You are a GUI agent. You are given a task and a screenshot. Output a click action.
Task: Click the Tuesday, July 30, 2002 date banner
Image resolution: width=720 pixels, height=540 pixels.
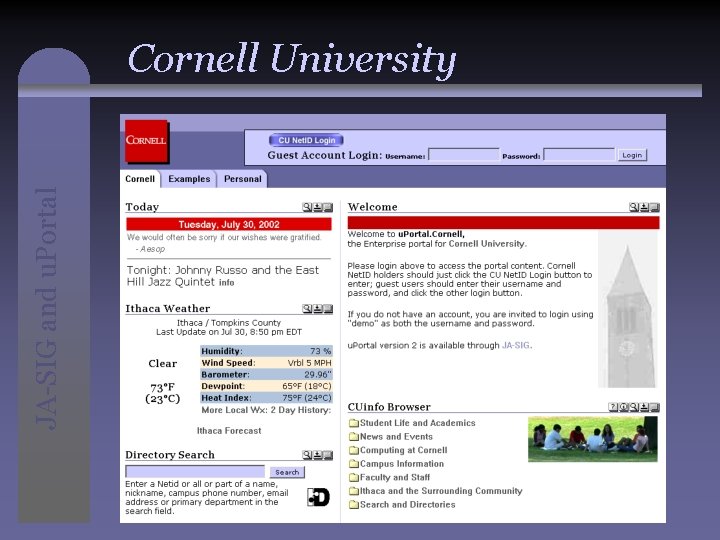point(229,225)
